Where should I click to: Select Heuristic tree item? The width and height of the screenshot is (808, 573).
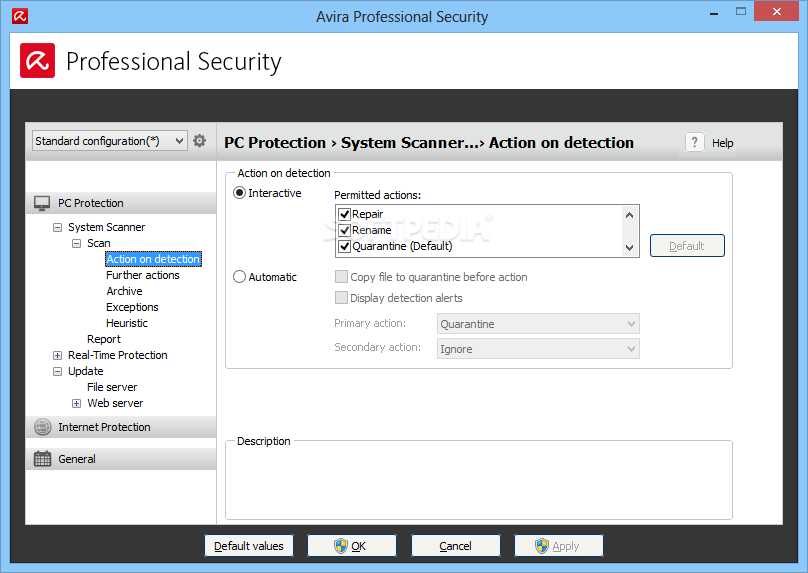pos(127,323)
